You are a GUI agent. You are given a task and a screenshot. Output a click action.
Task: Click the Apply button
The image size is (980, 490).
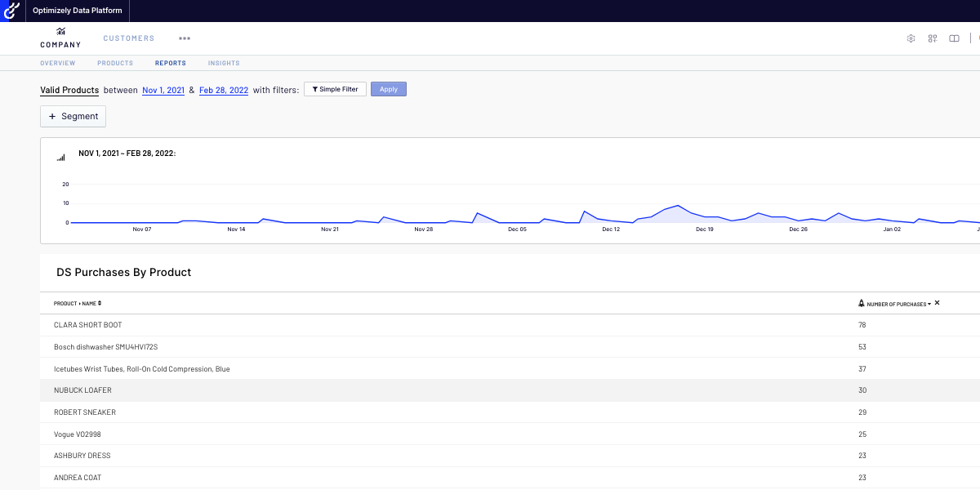pyautogui.click(x=388, y=88)
